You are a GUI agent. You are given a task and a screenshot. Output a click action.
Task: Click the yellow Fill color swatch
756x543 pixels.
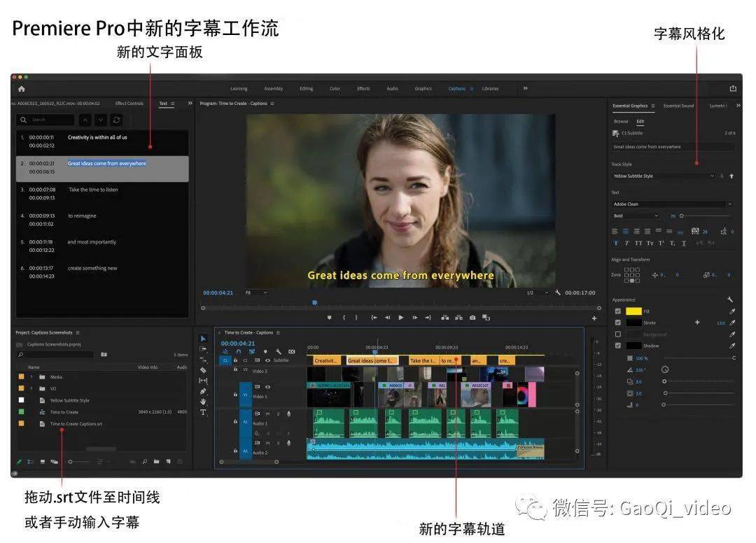(633, 311)
